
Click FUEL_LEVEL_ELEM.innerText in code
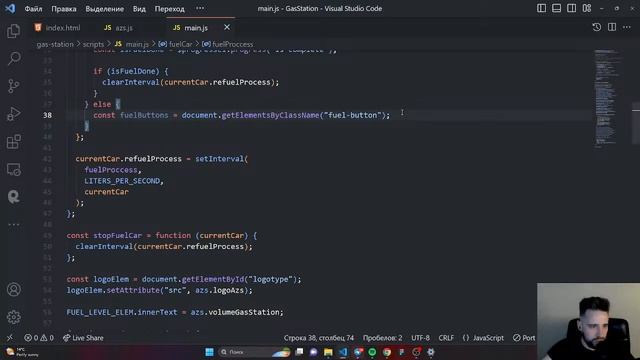pyautogui.click(x=122, y=312)
